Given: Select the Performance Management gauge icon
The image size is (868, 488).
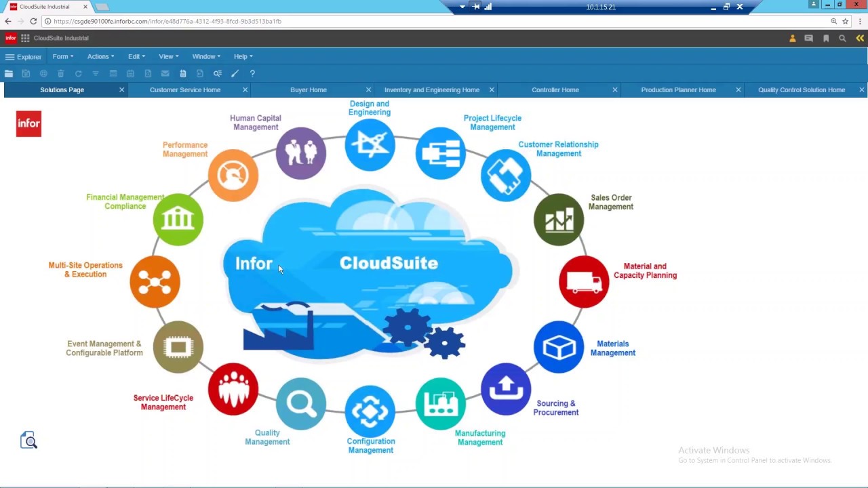Looking at the screenshot, I should click(x=233, y=175).
